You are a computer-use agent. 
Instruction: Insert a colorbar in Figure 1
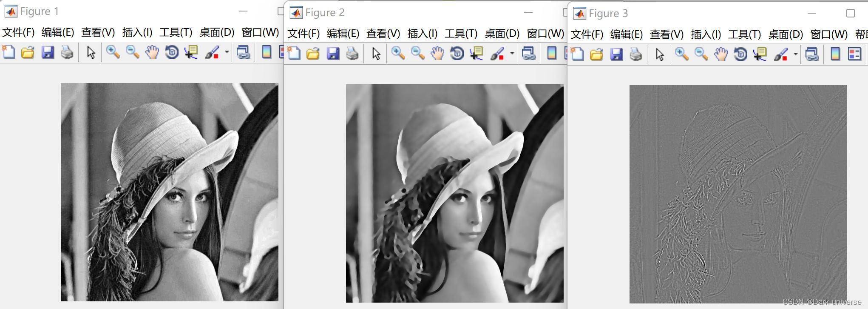(267, 52)
